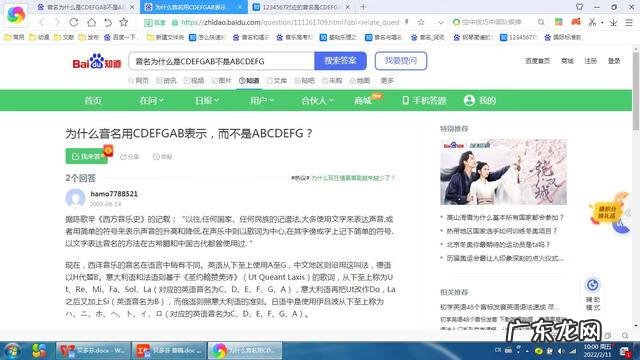This screenshot has height=360, width=640.
Task: Click the lightning icon in address bar
Action: click(x=407, y=22)
